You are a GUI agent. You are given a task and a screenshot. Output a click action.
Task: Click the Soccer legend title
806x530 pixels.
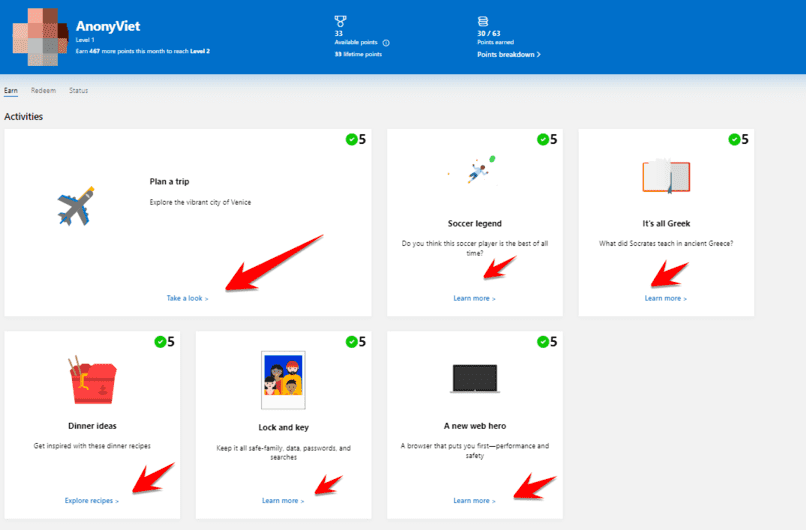pos(474,224)
